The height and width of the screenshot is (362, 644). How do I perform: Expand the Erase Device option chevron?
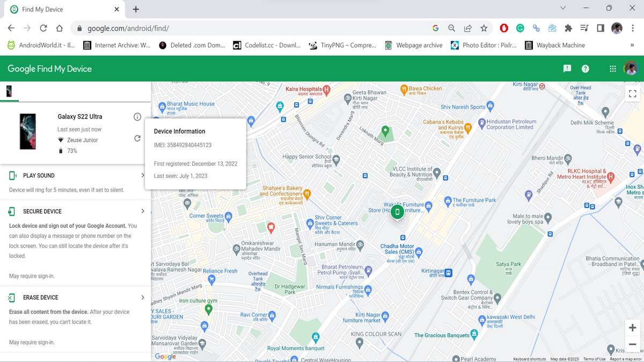[x=142, y=297]
